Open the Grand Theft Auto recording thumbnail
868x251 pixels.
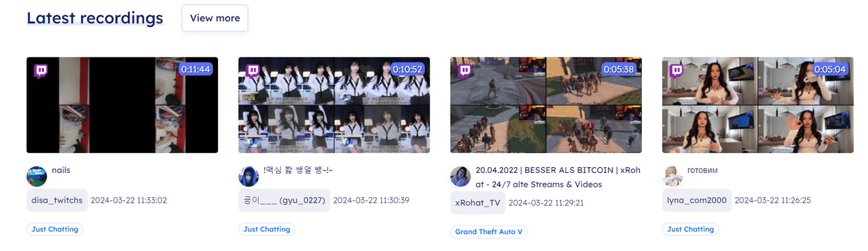tap(546, 105)
